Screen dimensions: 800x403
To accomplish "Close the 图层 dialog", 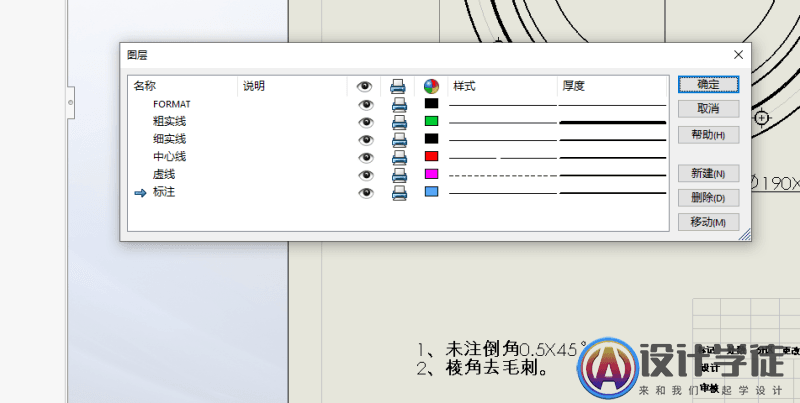I will (738, 55).
